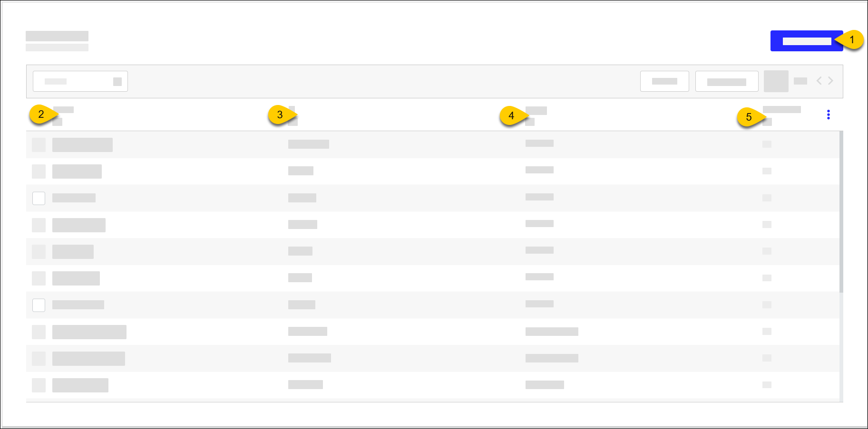Select the column header labeled by callout 4
868x429 pixels.
pyautogui.click(x=536, y=111)
